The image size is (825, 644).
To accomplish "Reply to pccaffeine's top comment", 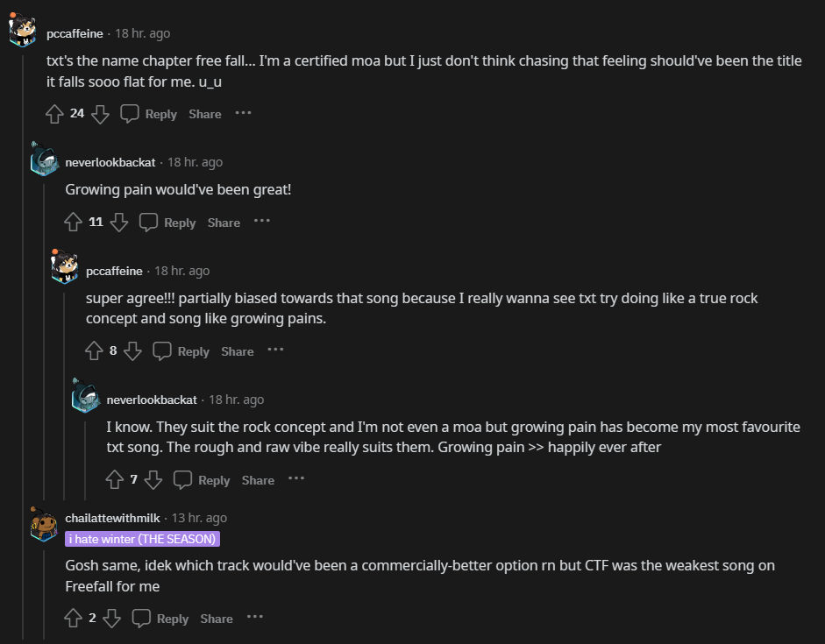I will point(149,114).
